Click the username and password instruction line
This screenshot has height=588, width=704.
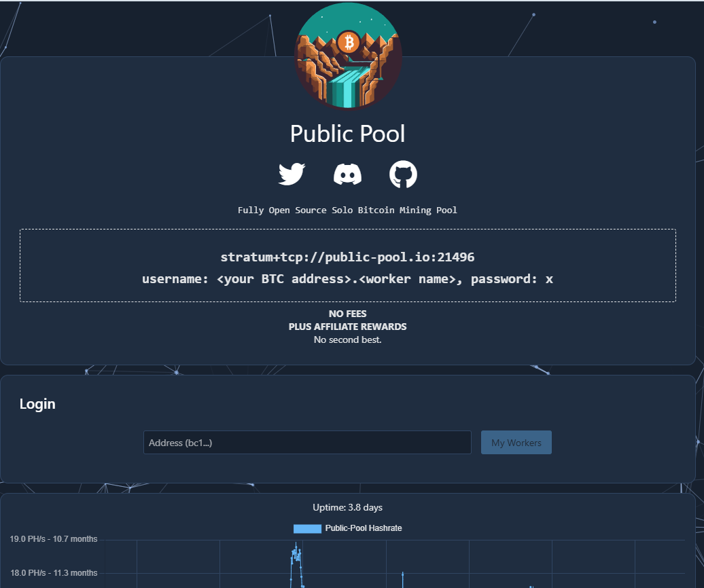pos(347,279)
